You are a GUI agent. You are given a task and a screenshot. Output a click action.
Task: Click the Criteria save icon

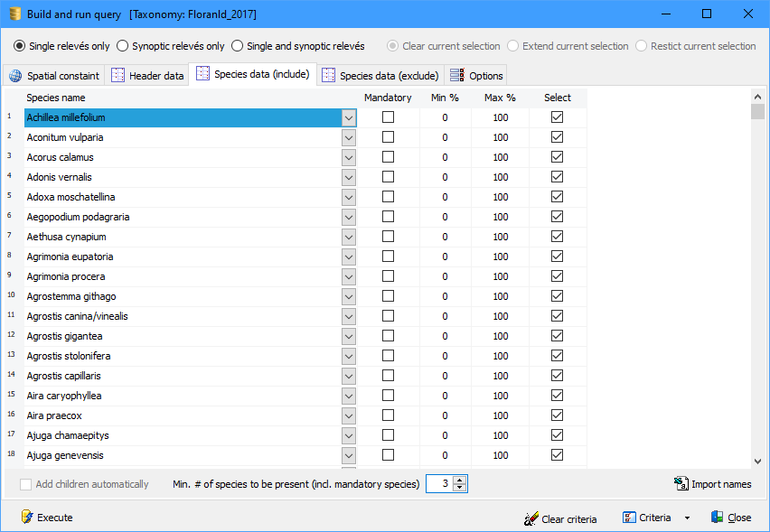(629, 518)
